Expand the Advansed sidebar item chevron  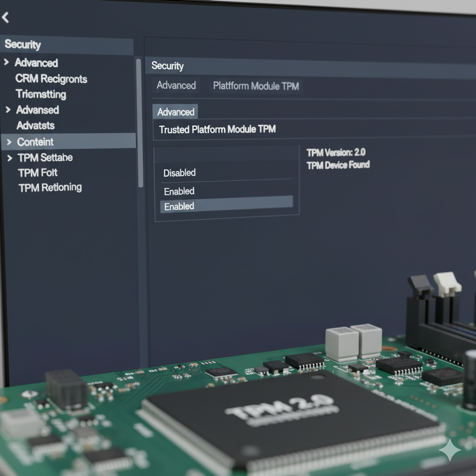click(8, 110)
